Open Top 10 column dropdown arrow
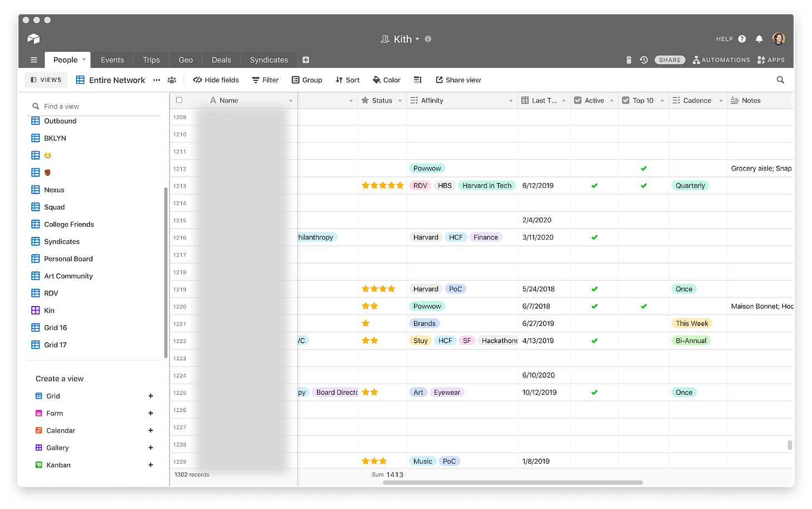 pos(663,101)
